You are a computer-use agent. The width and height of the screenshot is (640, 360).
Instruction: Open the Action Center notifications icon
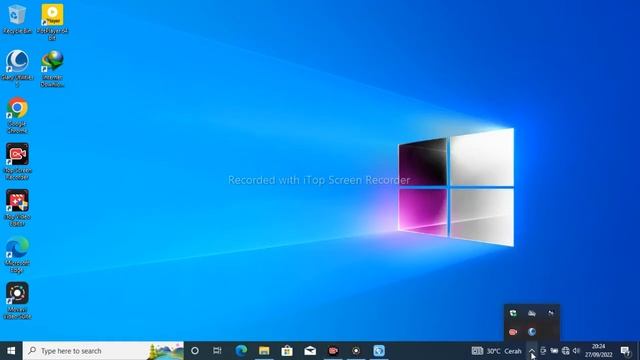pyautogui.click(x=625, y=351)
